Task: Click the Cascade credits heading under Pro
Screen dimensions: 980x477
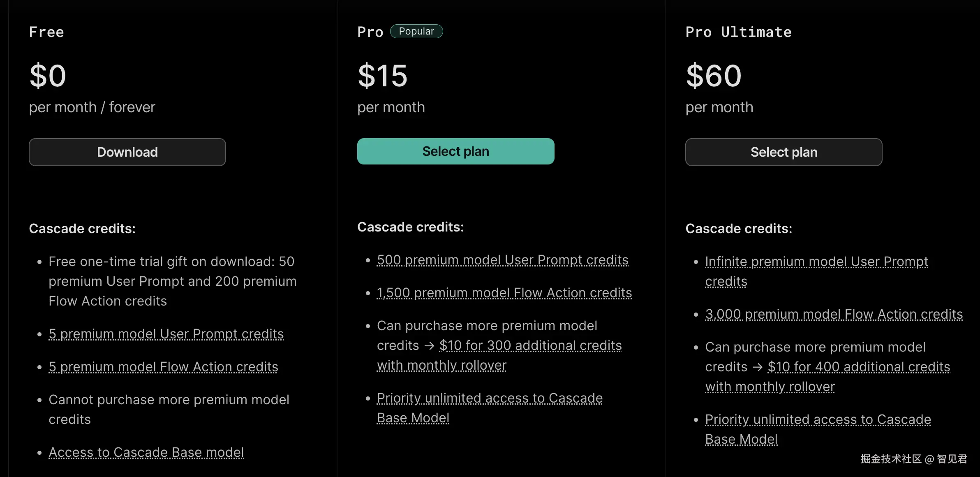Action: click(410, 227)
